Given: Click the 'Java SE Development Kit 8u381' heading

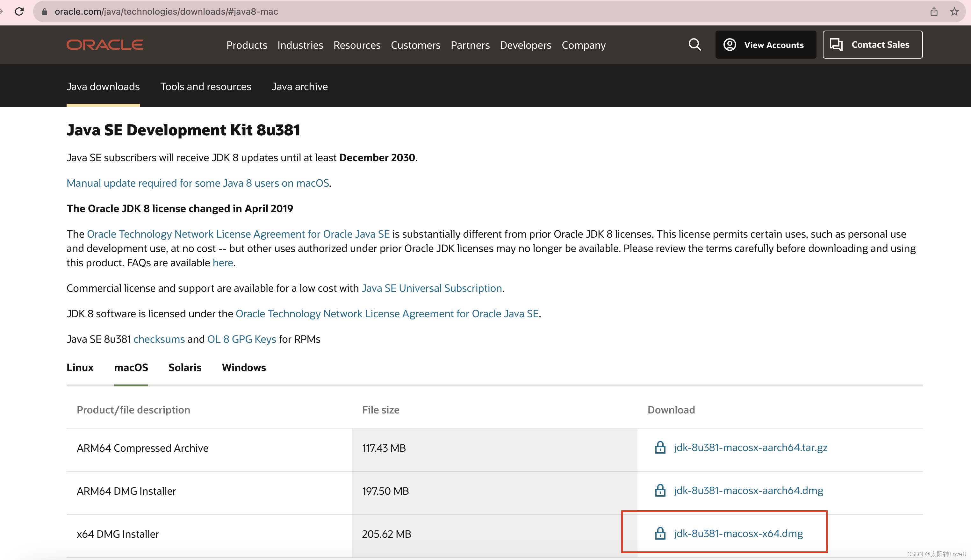Looking at the screenshot, I should coord(183,130).
